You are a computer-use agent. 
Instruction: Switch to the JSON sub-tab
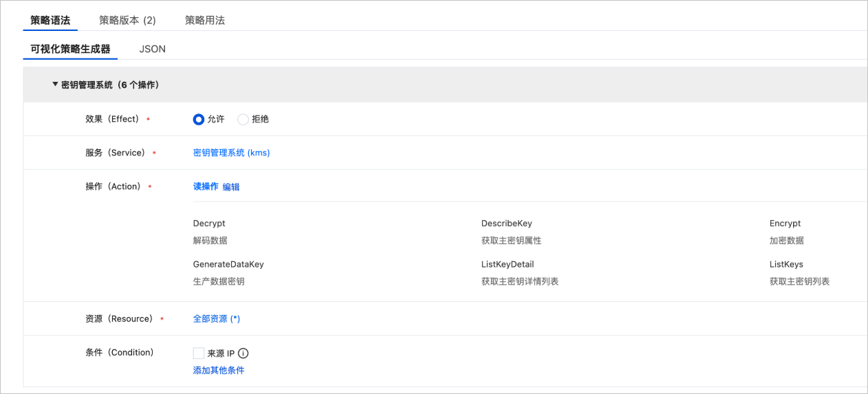point(153,49)
